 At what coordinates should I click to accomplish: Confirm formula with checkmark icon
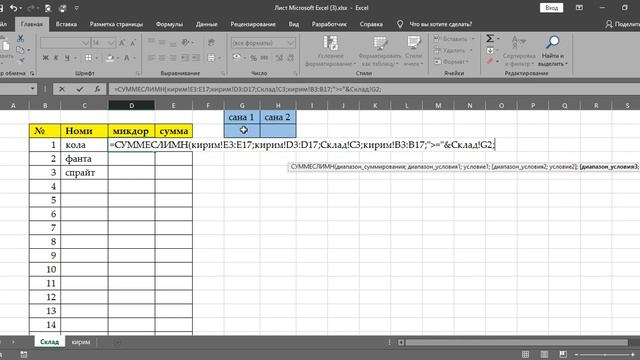[80, 89]
